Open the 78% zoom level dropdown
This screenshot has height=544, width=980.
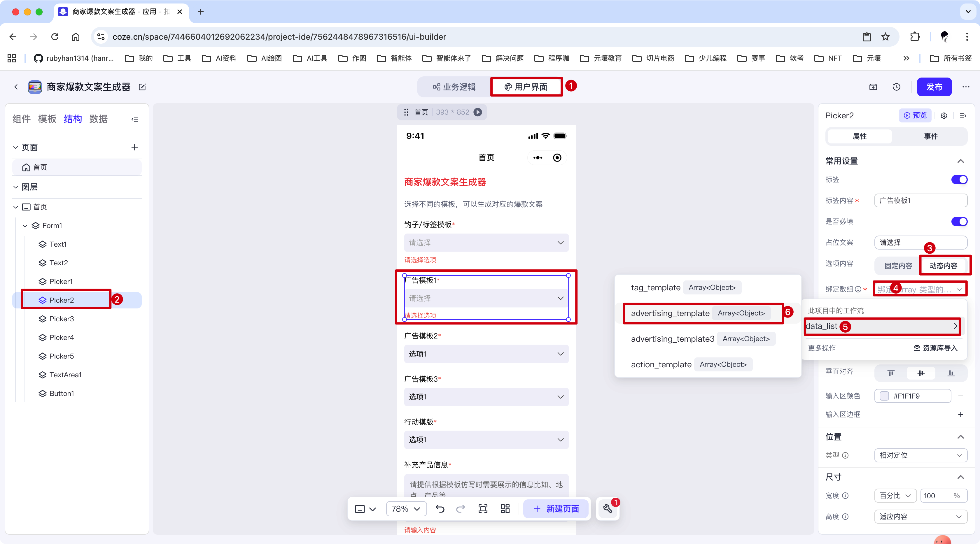[406, 509]
